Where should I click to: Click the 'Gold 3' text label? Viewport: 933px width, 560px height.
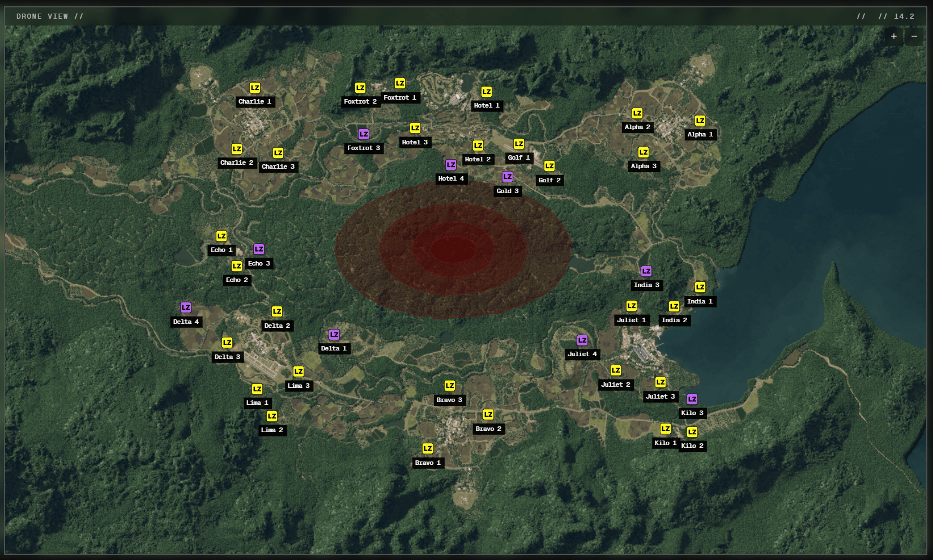tap(508, 191)
